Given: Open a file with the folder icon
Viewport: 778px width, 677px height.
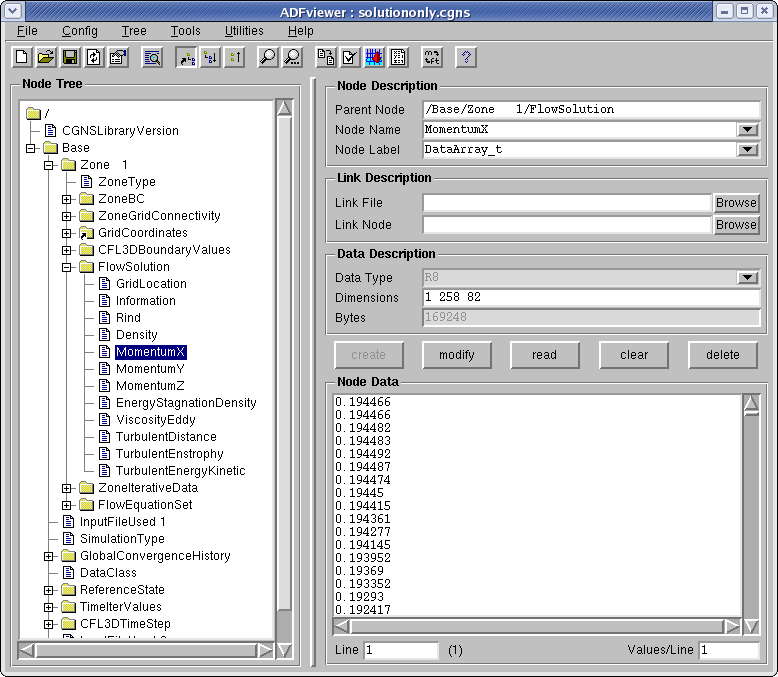Looking at the screenshot, I should pyautogui.click(x=46, y=58).
